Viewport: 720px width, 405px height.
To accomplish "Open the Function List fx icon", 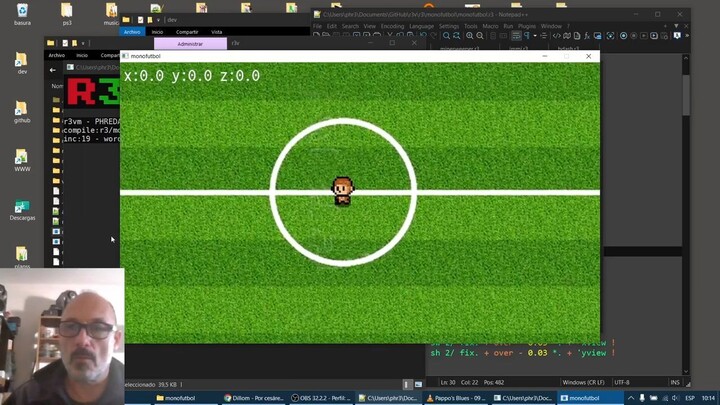I will click(586, 36).
